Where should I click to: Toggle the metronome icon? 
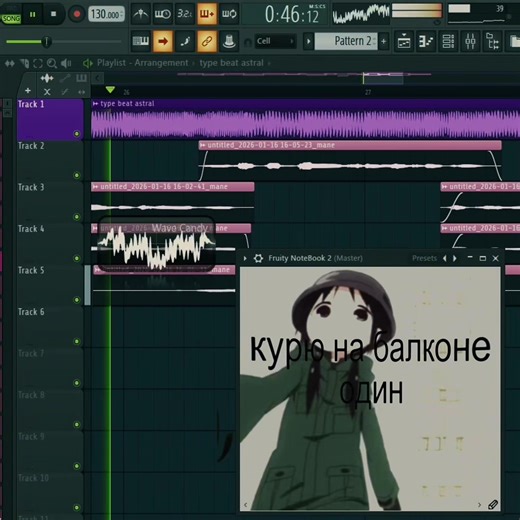pyautogui.click(x=141, y=14)
